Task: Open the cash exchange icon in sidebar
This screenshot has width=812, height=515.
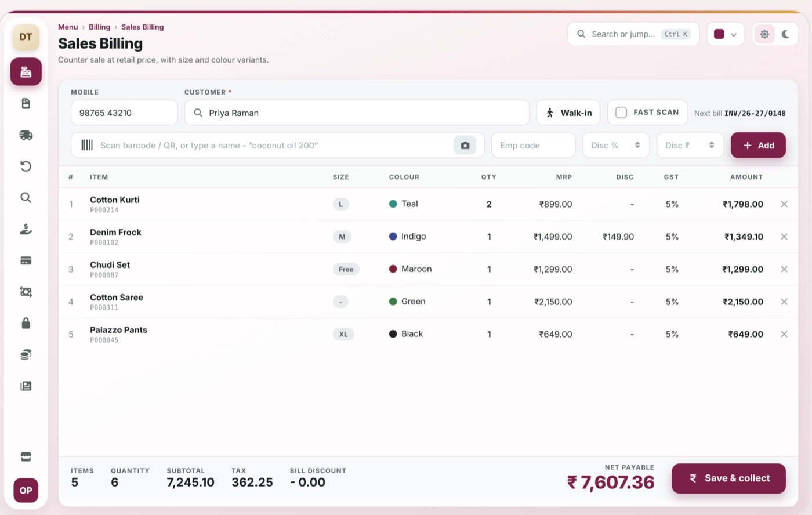Action: coord(26,292)
